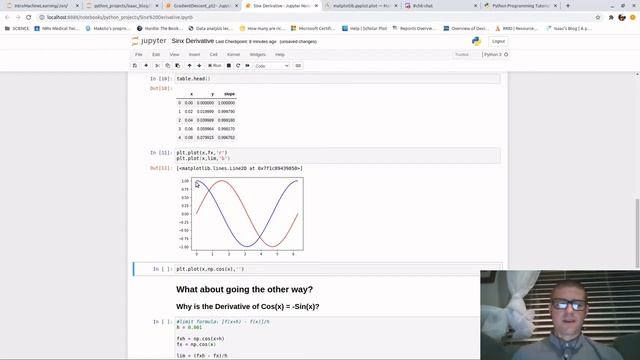Viewport: 640px width, 360px height.
Task: Click the webcam video overlay
Action: click(x=560, y=315)
